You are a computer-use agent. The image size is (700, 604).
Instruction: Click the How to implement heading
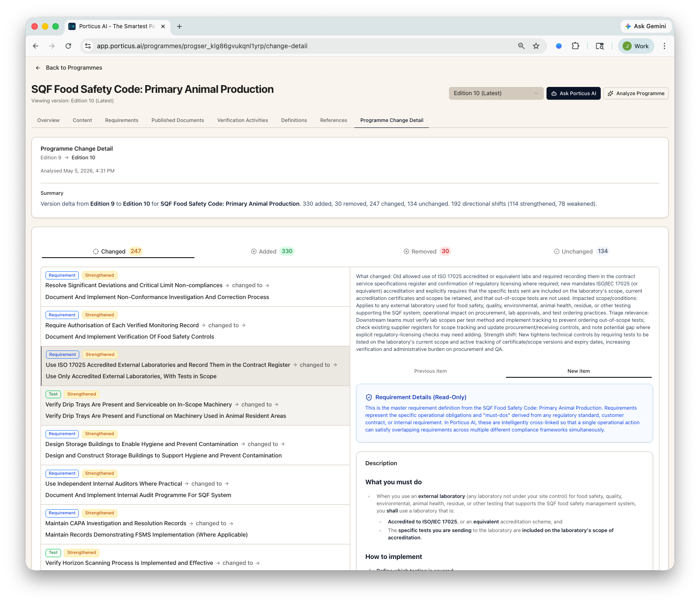(x=393, y=557)
